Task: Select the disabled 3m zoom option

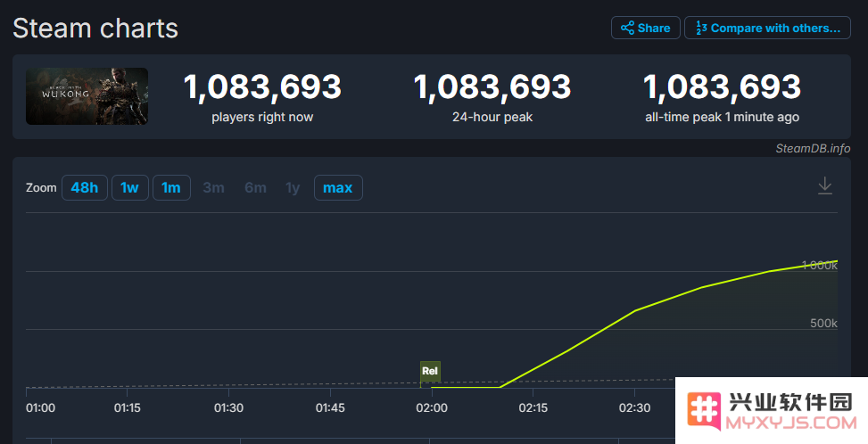Action: coord(214,187)
